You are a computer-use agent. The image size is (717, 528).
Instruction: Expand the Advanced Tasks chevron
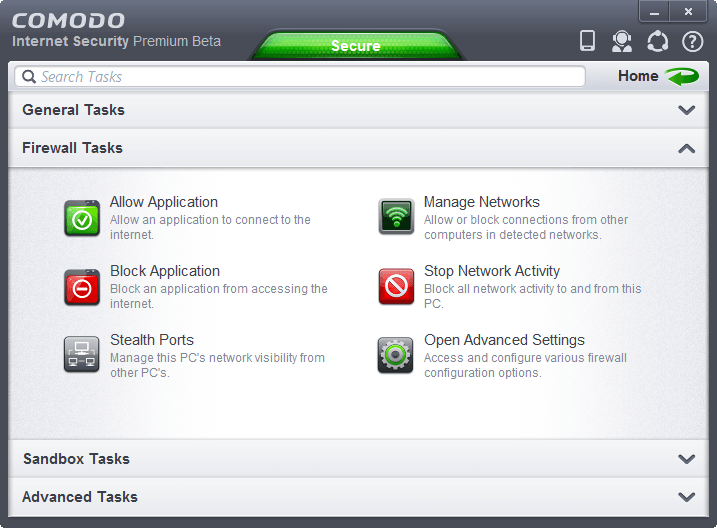(x=686, y=497)
